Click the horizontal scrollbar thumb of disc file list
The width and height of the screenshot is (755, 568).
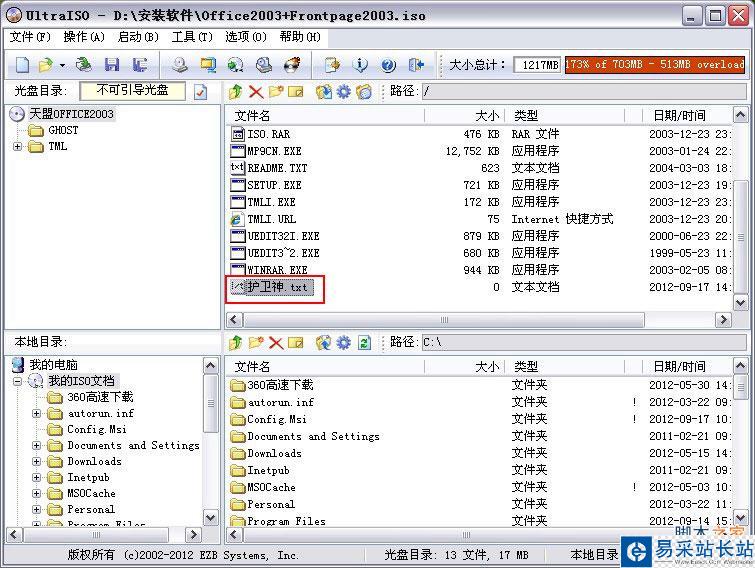(443, 320)
